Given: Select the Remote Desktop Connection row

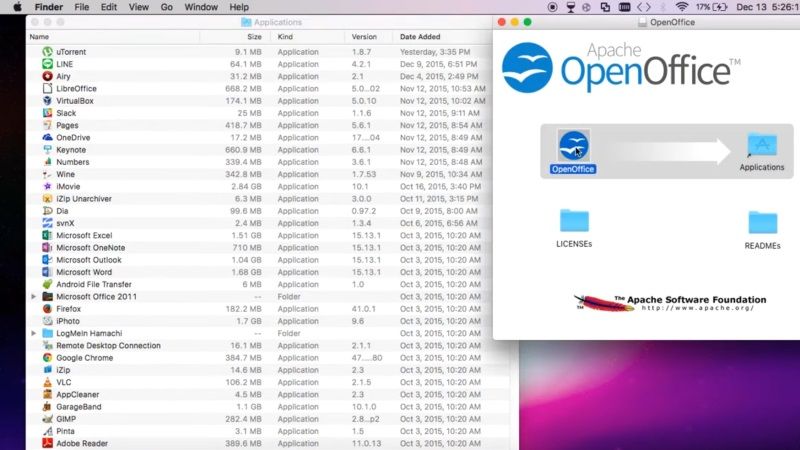Looking at the screenshot, I should pos(268,345).
